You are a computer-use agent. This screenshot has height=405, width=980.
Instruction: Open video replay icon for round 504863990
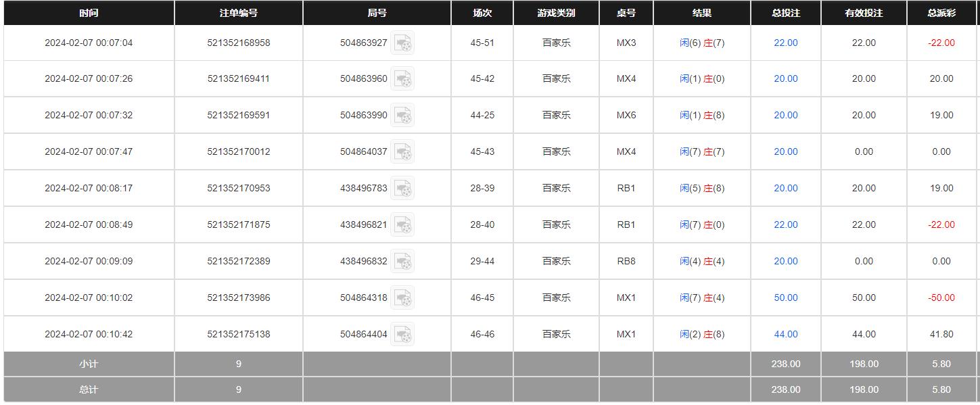click(x=402, y=116)
